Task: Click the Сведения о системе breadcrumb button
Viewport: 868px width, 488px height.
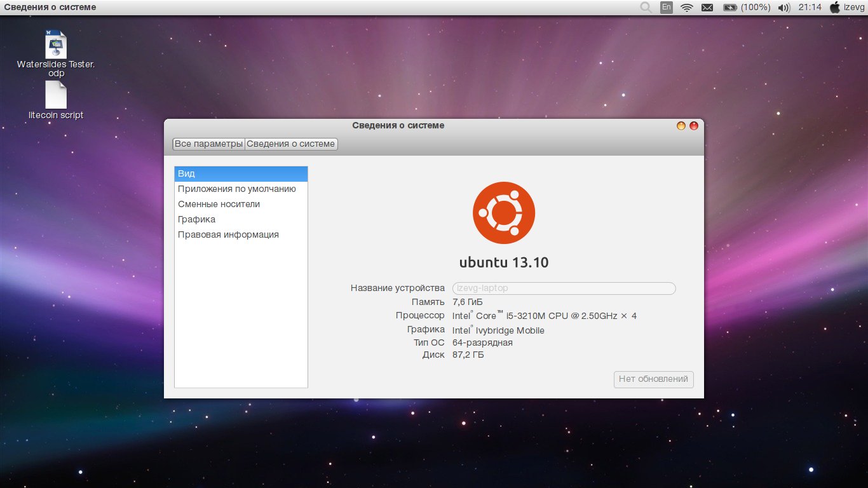Action: (291, 144)
